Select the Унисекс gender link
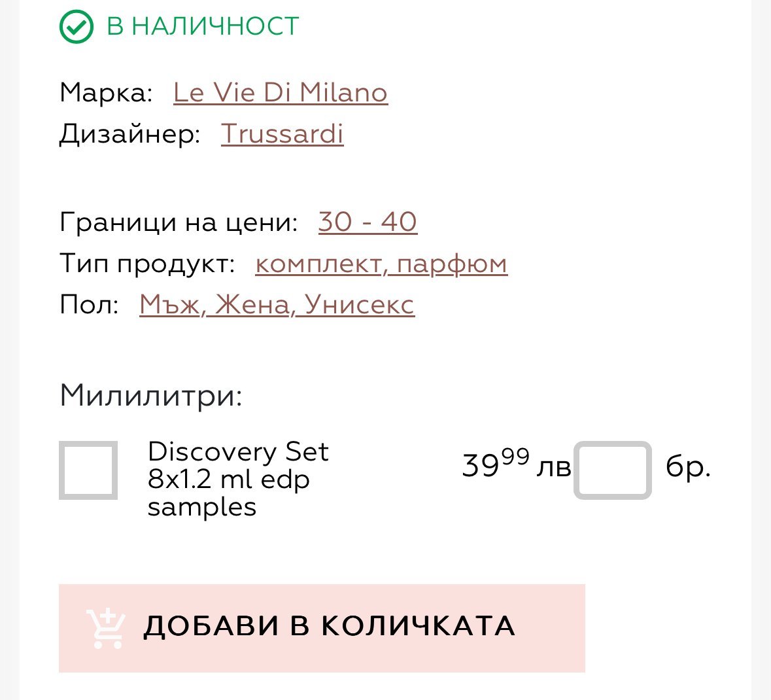 [x=360, y=304]
